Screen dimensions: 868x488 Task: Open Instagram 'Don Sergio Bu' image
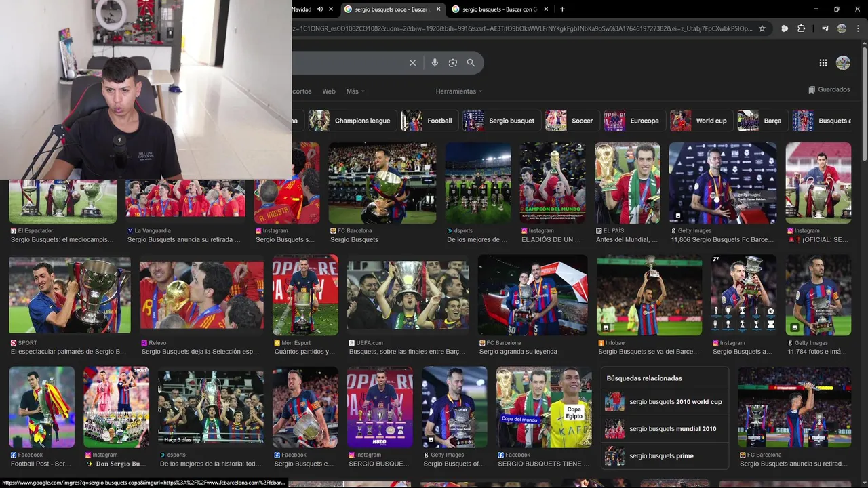(x=116, y=407)
